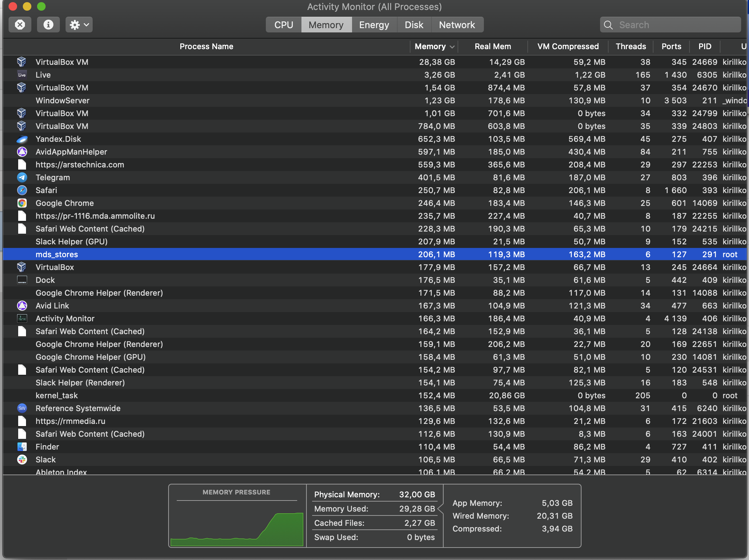Select Safari Web Content (Cached) PID 24001
The height and width of the screenshot is (560, 749).
(x=375, y=434)
